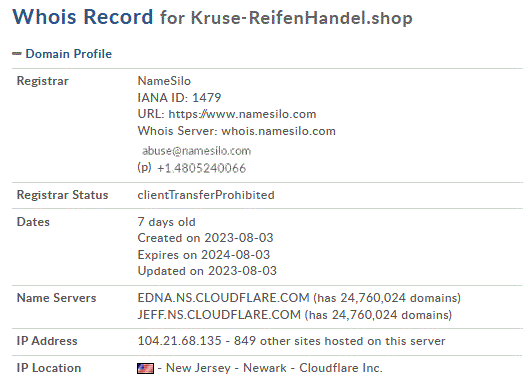Collapse the Domain Profile section
The height and width of the screenshot is (382, 524).
pos(17,53)
